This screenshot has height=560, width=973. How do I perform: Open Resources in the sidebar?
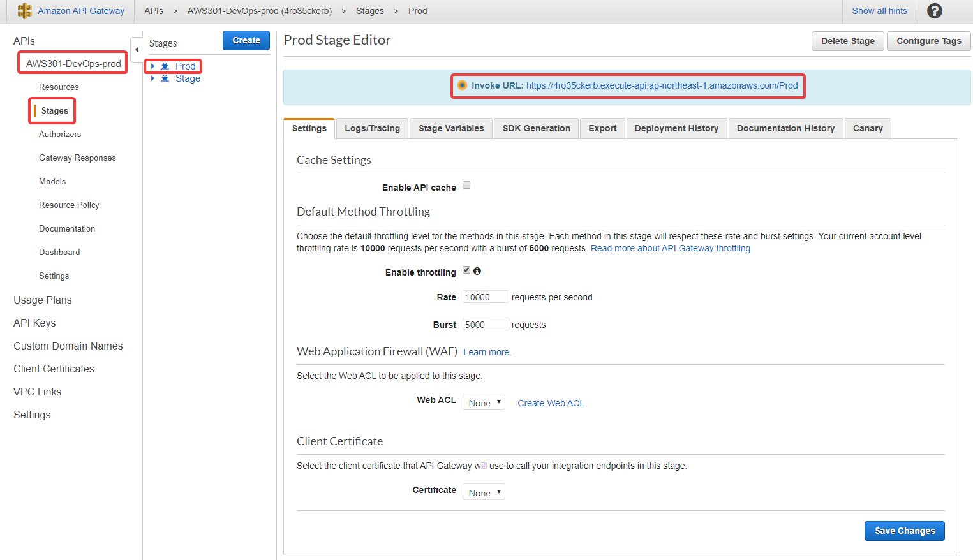point(59,87)
